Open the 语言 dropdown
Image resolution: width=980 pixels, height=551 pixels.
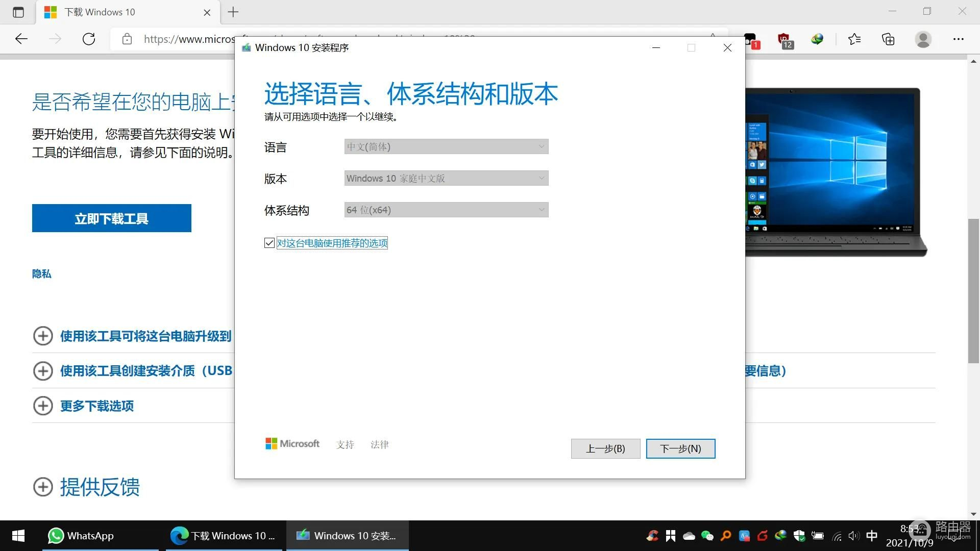pos(446,147)
